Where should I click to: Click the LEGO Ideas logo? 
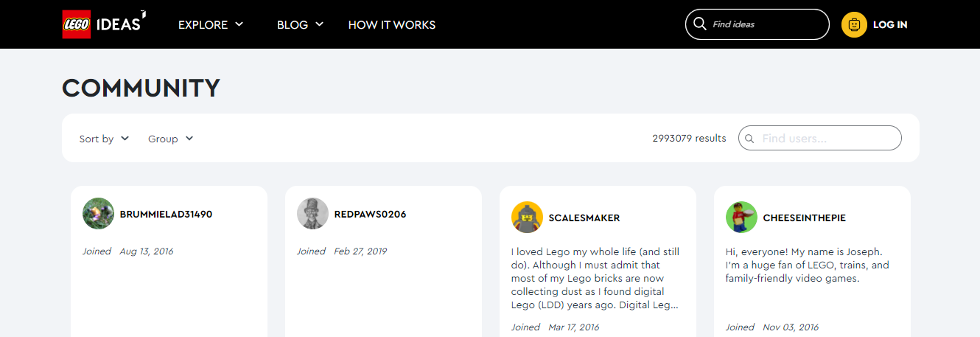pos(104,24)
